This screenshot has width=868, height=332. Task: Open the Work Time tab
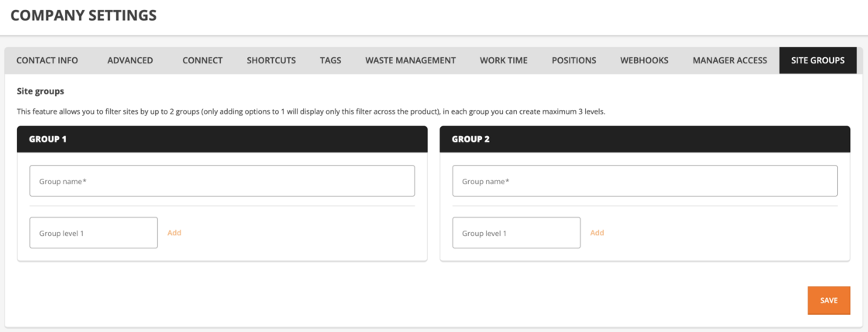(504, 61)
